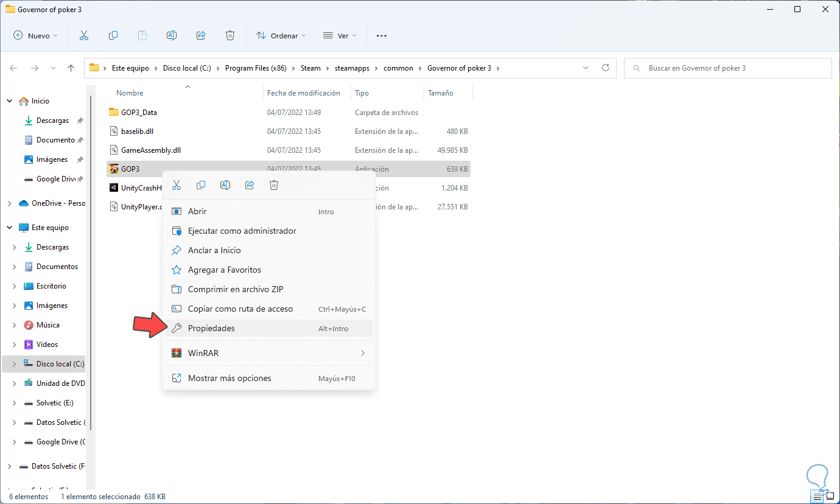Refresh the current folder view
Image resolution: width=840 pixels, height=504 pixels.
tap(605, 68)
